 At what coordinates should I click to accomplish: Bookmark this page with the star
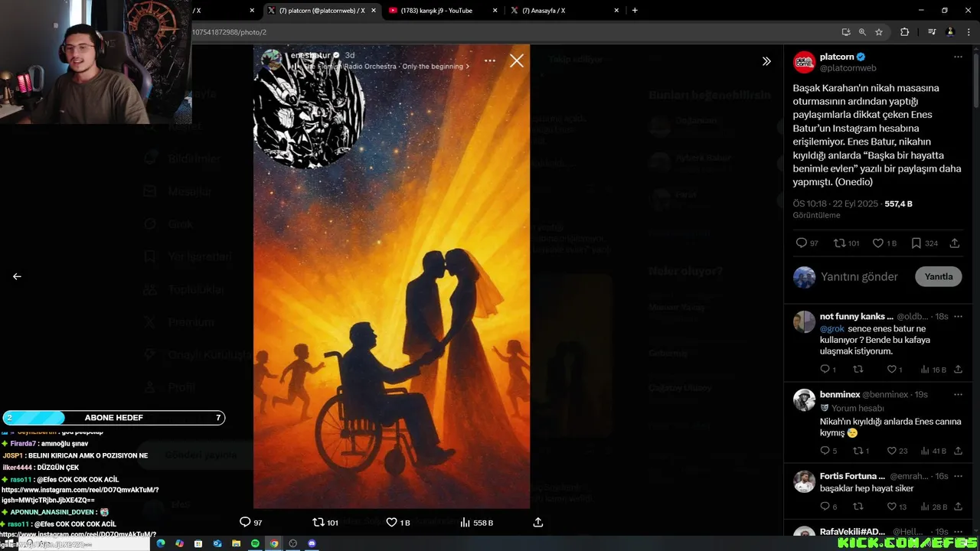pyautogui.click(x=879, y=32)
